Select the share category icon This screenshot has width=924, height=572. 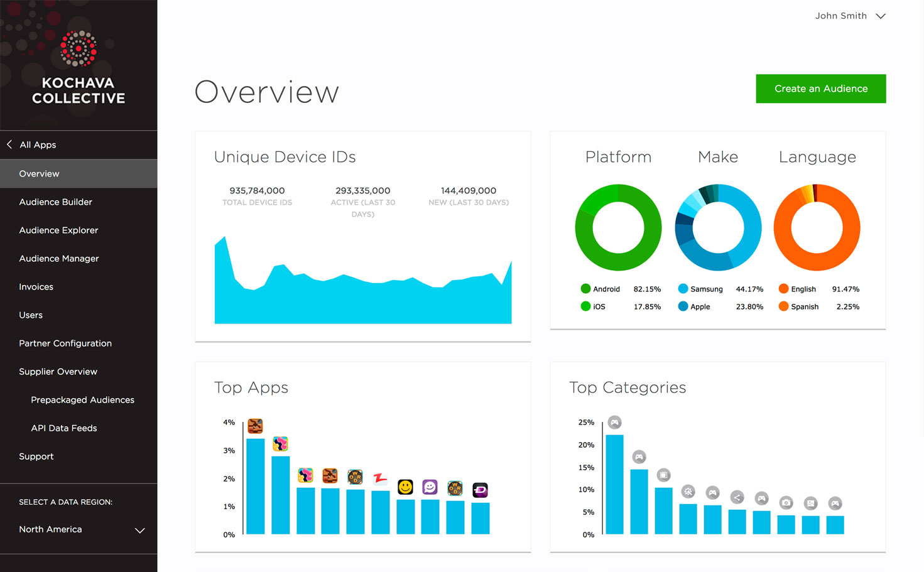tap(737, 497)
